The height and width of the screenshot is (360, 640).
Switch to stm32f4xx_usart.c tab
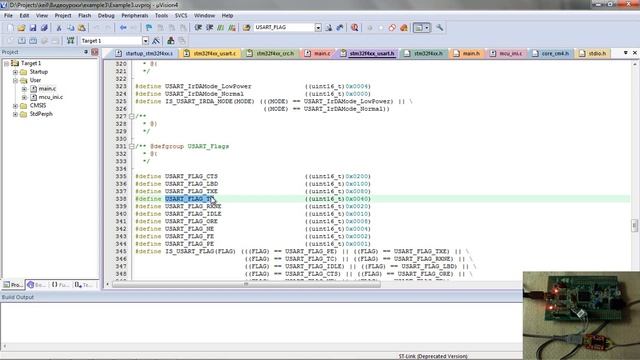pyautogui.click(x=210, y=53)
